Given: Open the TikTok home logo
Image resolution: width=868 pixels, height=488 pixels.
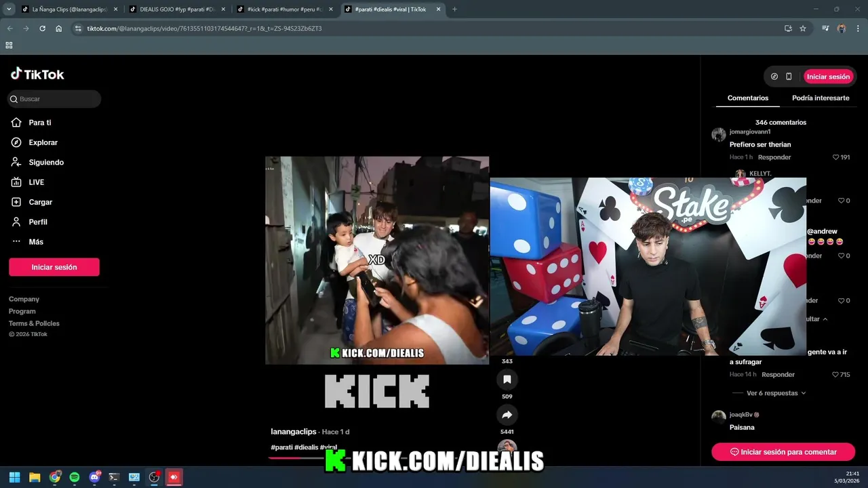Looking at the screenshot, I should pyautogui.click(x=37, y=75).
